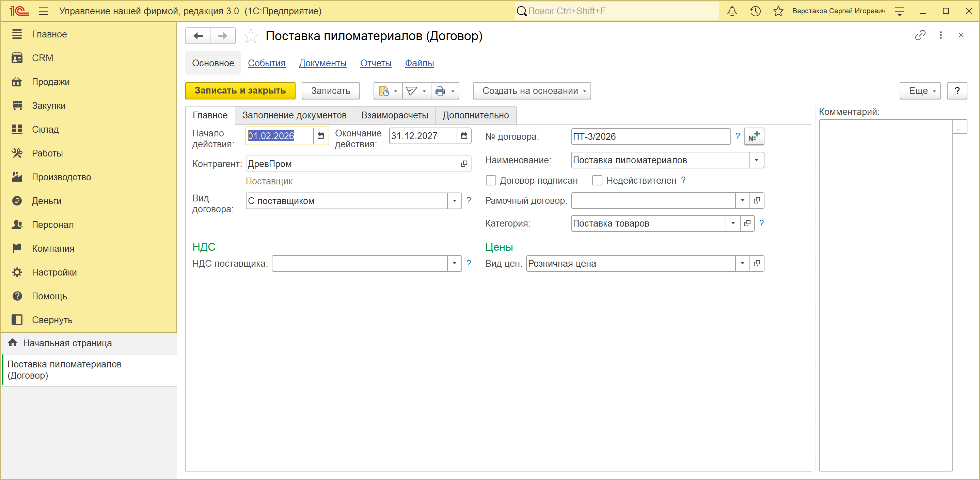The height and width of the screenshot is (480, 980).
Task: Open the Производство section
Action: 61,177
